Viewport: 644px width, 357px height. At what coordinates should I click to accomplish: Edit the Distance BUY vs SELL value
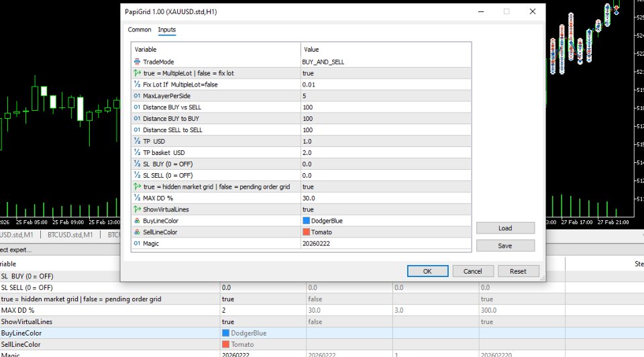(386, 107)
